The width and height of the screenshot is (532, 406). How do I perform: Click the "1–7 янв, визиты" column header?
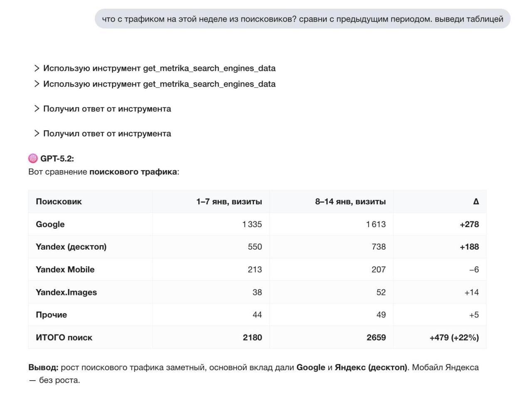(x=229, y=202)
